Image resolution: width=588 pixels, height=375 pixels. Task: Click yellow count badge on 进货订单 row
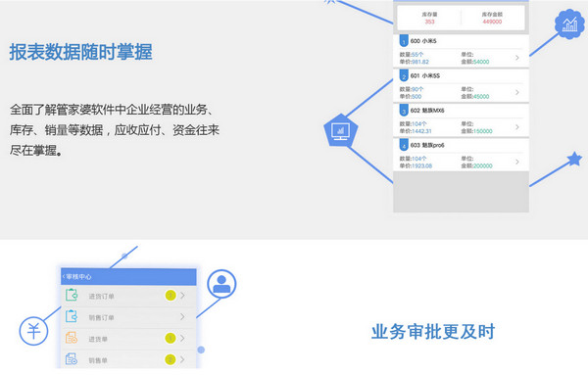point(171,296)
